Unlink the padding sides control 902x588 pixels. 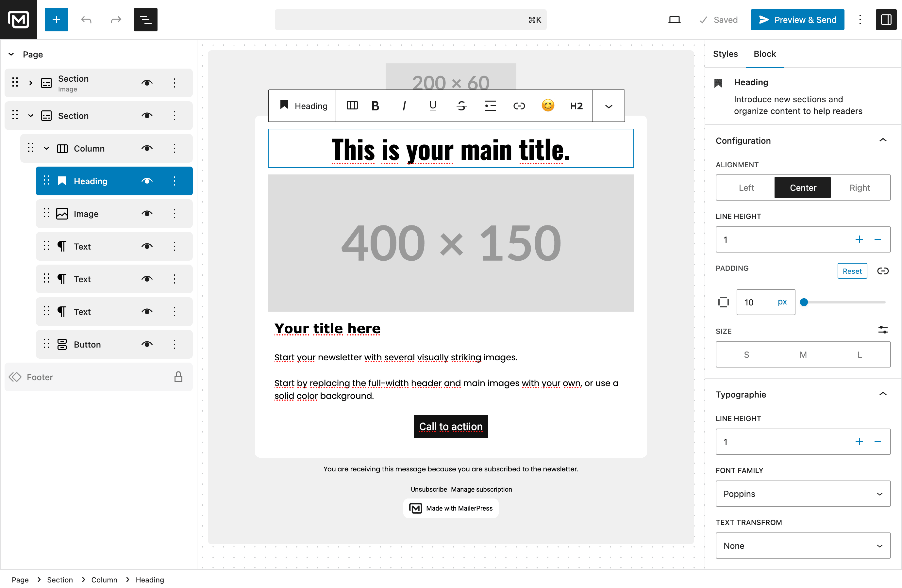(x=883, y=271)
